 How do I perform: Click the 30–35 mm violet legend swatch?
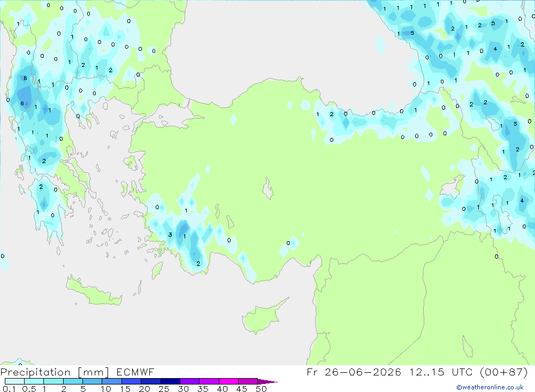click(x=190, y=381)
